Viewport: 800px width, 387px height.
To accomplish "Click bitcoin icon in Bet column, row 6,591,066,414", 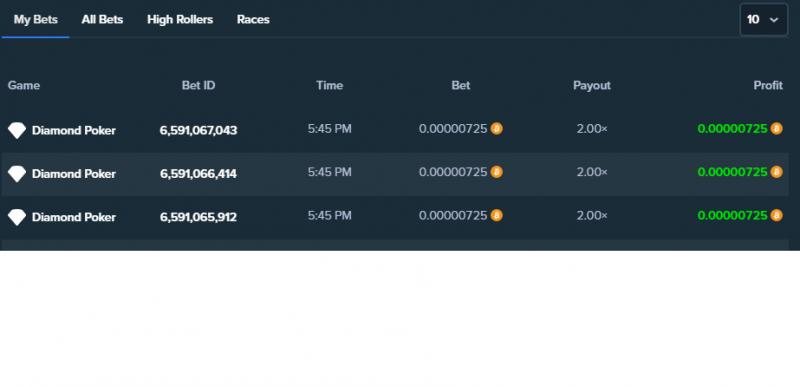I will [x=496, y=172].
